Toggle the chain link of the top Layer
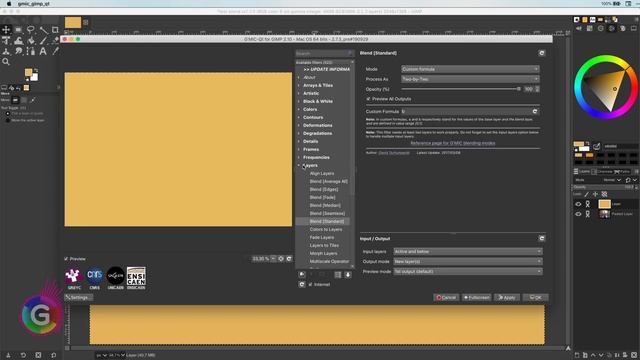This screenshot has height=360, width=640. 588,204
